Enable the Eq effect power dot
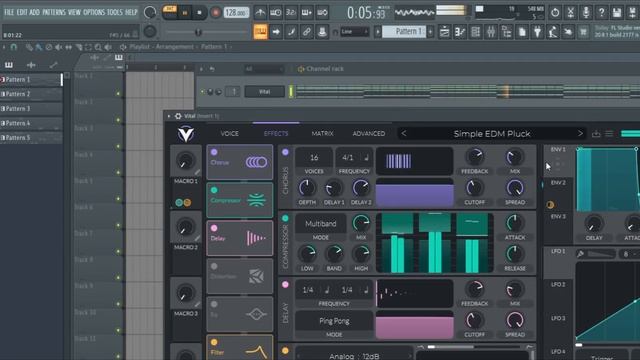The image size is (640, 360). [x=214, y=304]
